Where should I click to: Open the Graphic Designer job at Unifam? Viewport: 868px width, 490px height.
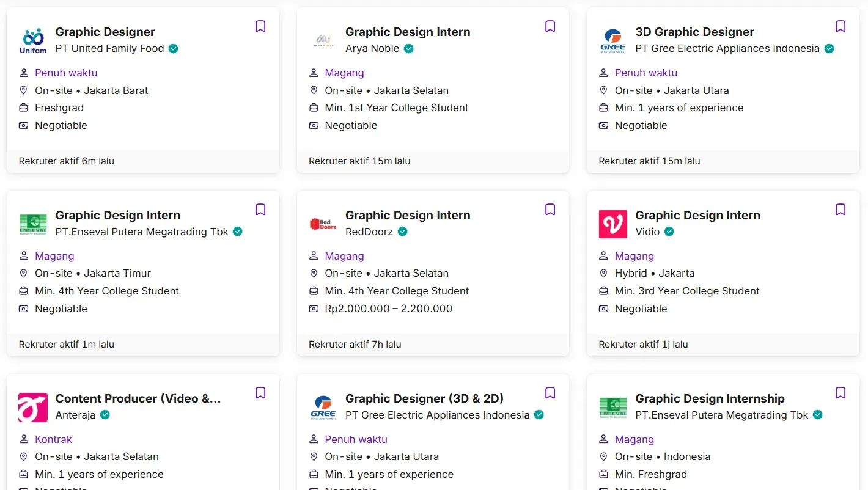pyautogui.click(x=105, y=32)
